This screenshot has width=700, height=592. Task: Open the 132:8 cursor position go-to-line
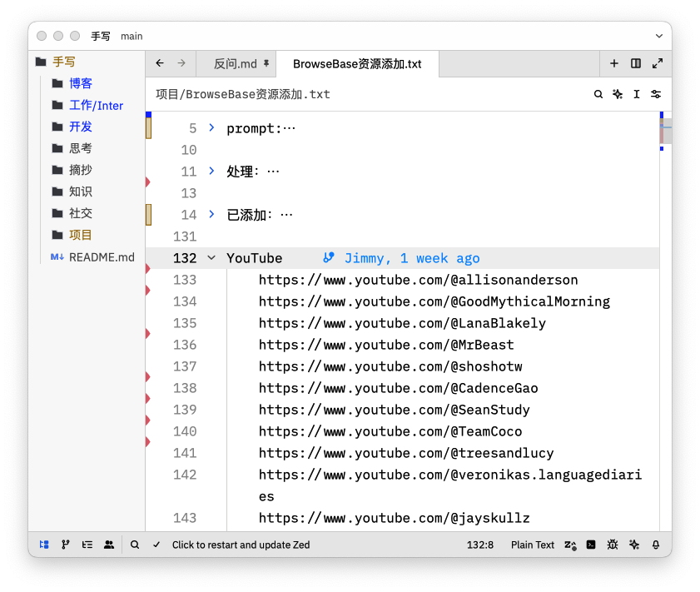[480, 545]
